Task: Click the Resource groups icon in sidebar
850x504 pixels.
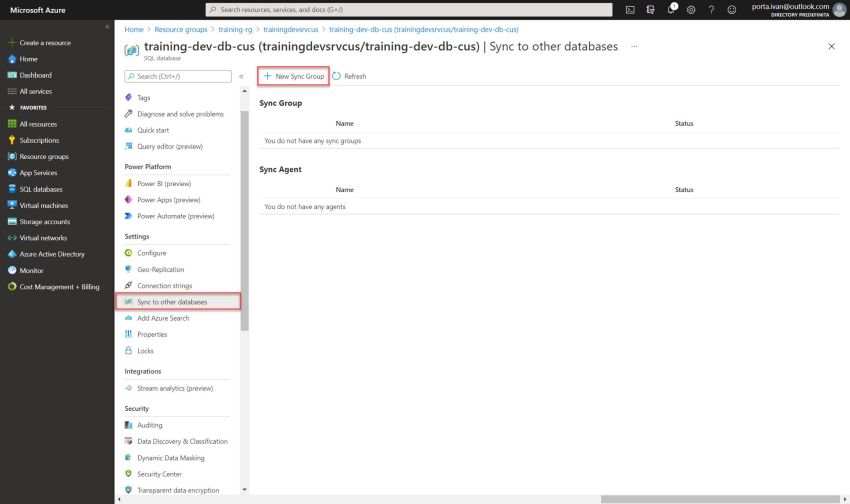Action: (12, 157)
